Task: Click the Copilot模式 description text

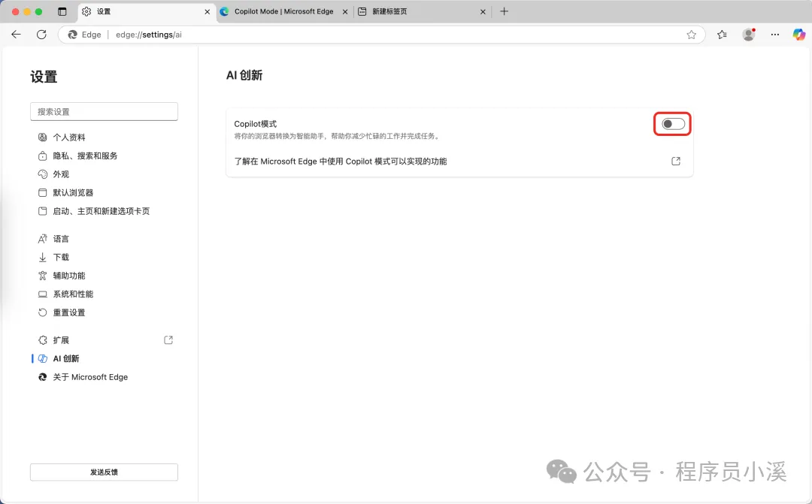Action: point(337,136)
